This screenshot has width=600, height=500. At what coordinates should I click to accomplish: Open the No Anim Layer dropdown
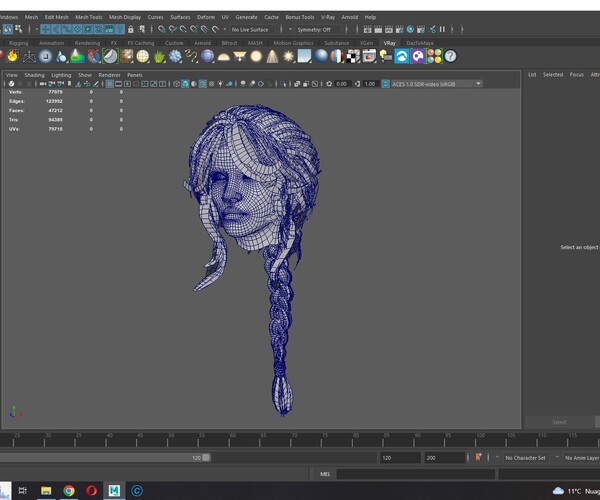[582, 458]
